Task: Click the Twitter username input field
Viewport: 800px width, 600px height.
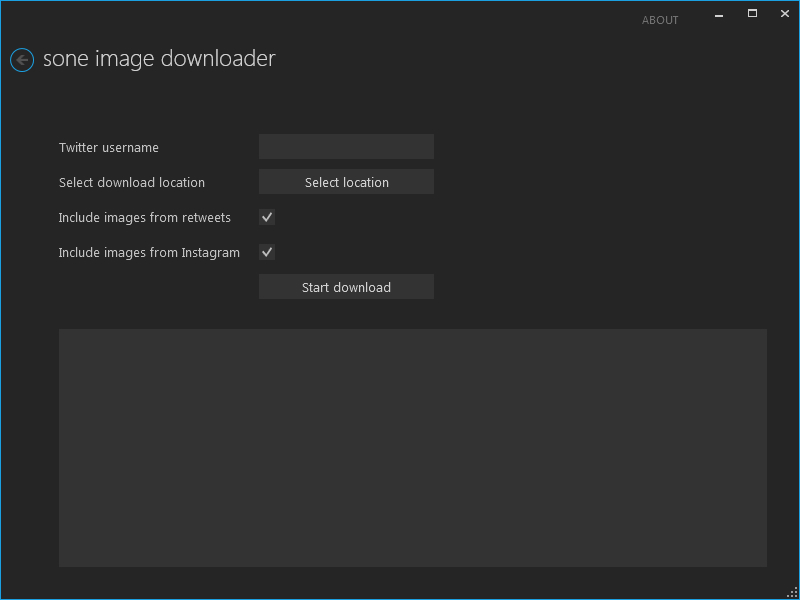Action: tap(346, 146)
